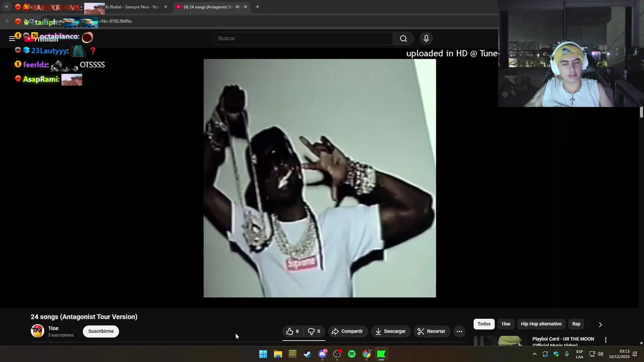Open the ESP LAA language switcher

tap(580, 354)
